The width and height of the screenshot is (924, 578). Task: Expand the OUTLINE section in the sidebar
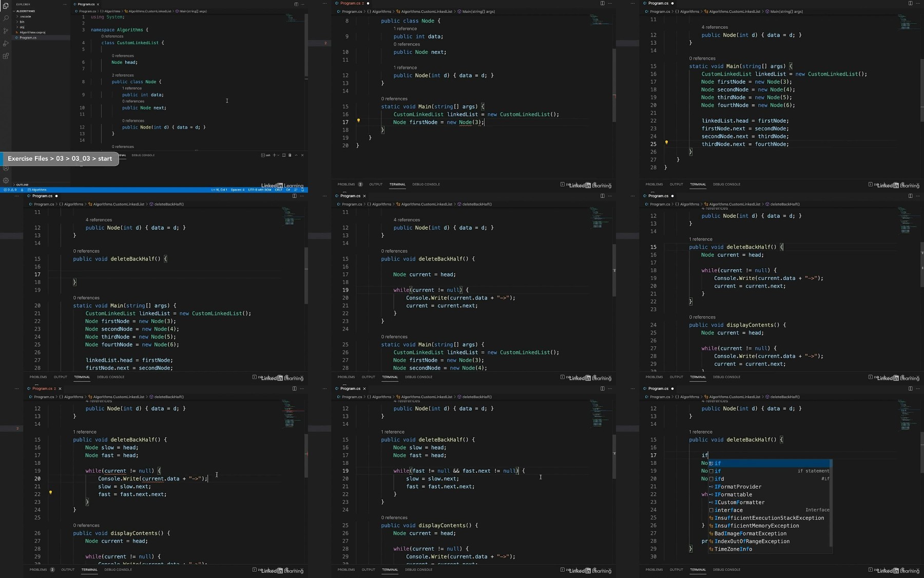tap(41, 184)
